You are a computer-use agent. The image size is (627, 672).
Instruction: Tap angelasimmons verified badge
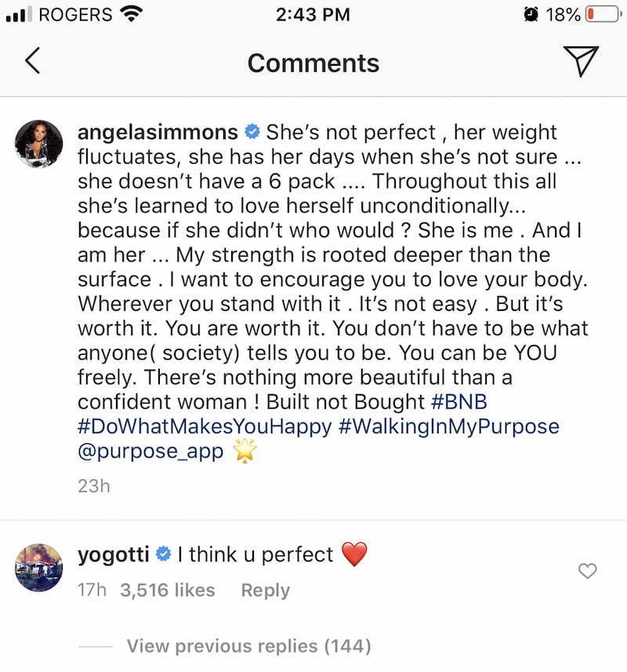(253, 132)
